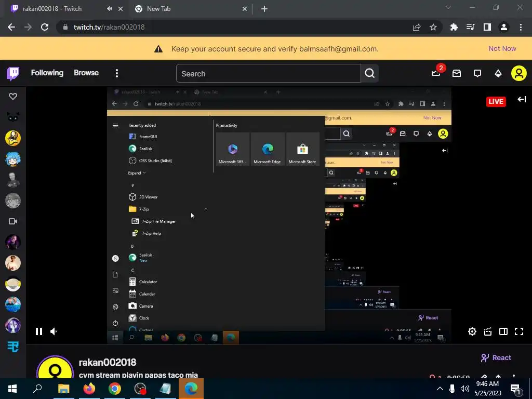532x399 pixels.
Task: Click the camera Recommended Channels sidebar icon
Action: pos(13,221)
